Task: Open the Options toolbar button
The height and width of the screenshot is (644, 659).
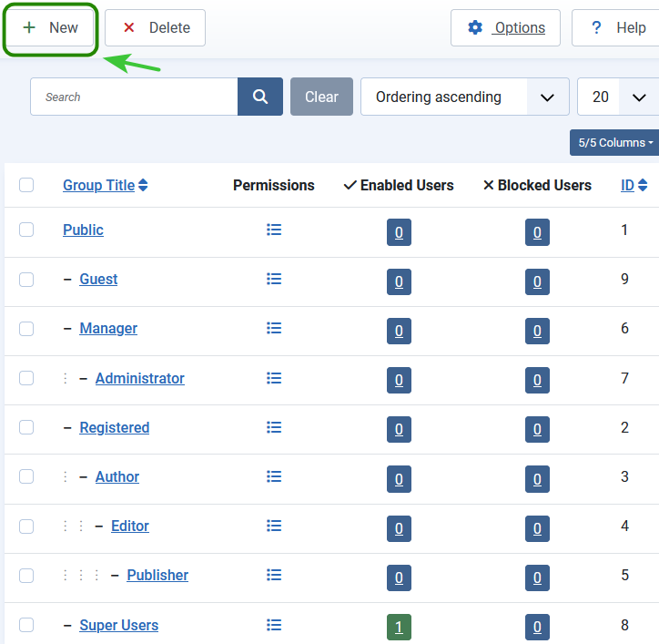Action: click(x=505, y=27)
